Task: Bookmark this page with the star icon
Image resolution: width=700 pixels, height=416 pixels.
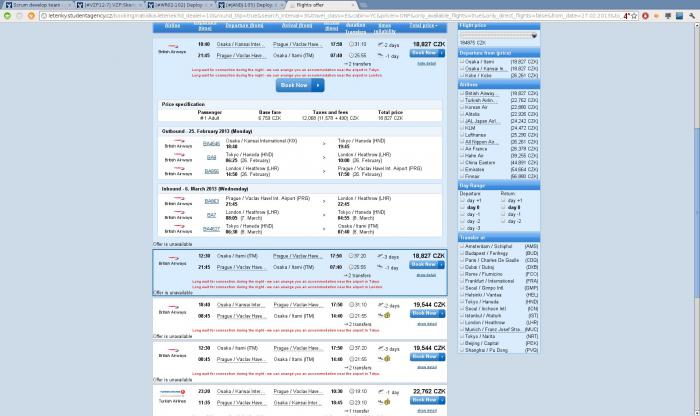Action: pyautogui.click(x=634, y=16)
